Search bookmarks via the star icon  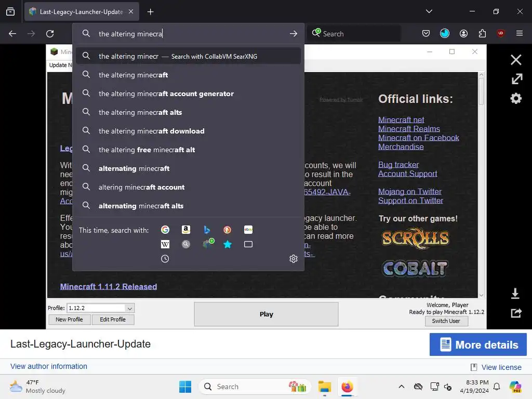point(228,244)
